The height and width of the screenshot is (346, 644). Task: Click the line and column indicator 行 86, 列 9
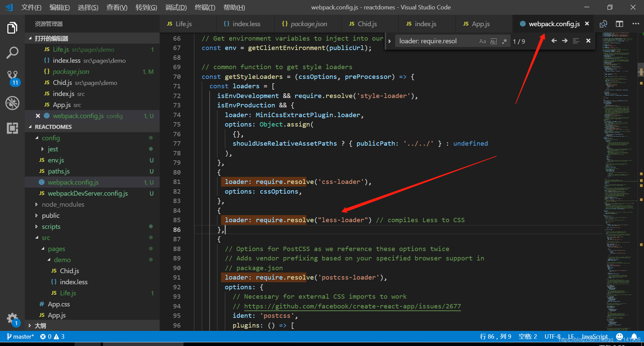(x=495, y=336)
